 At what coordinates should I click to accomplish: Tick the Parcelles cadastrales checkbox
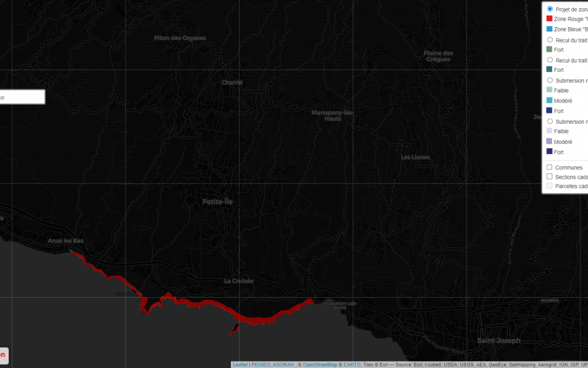549,186
